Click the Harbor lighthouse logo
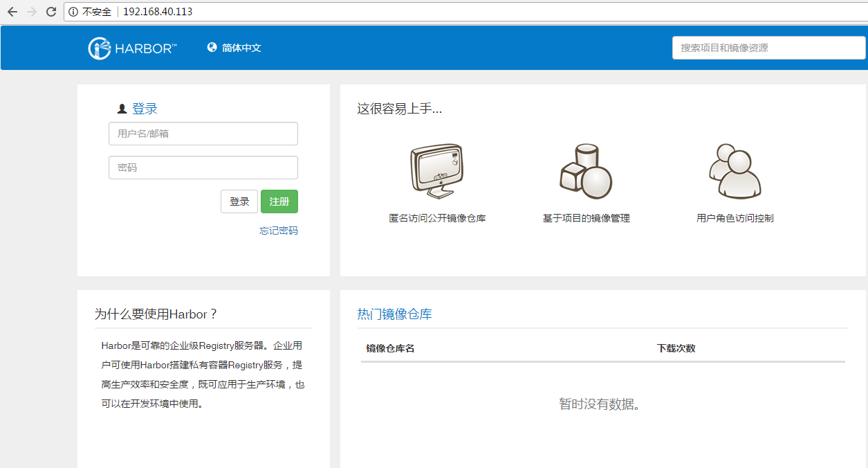This screenshot has height=468, width=868. (x=100, y=48)
